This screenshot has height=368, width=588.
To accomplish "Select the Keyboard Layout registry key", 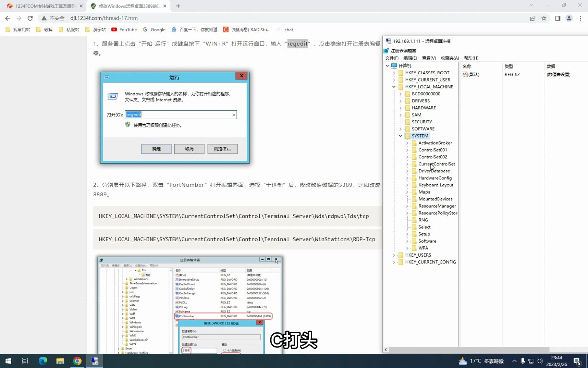I will point(436,185).
